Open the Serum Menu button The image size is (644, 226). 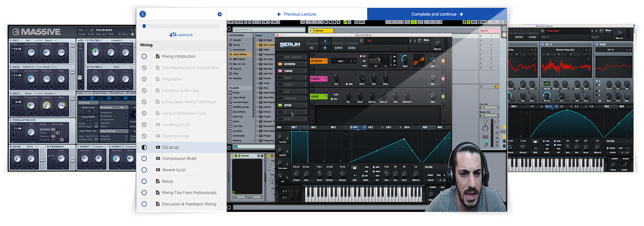tap(426, 40)
